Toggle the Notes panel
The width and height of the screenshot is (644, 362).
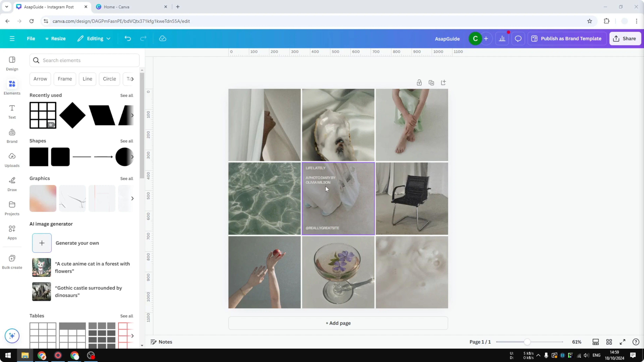pyautogui.click(x=161, y=342)
